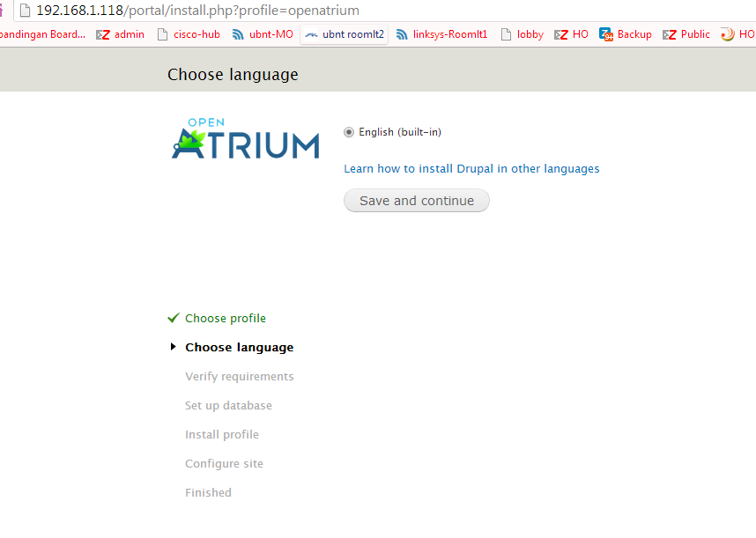The image size is (756, 538).
Task: Open the ubnt roomIt2 bookmark
Action: coord(345,34)
